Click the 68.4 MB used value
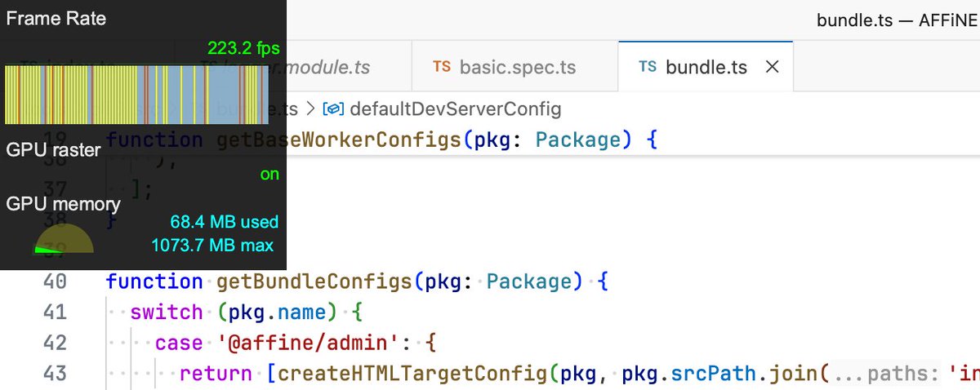Image resolution: width=980 pixels, height=390 pixels. point(224,222)
